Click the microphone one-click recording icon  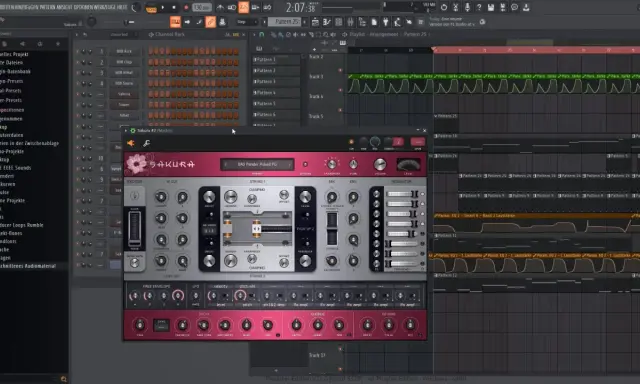pos(467,7)
